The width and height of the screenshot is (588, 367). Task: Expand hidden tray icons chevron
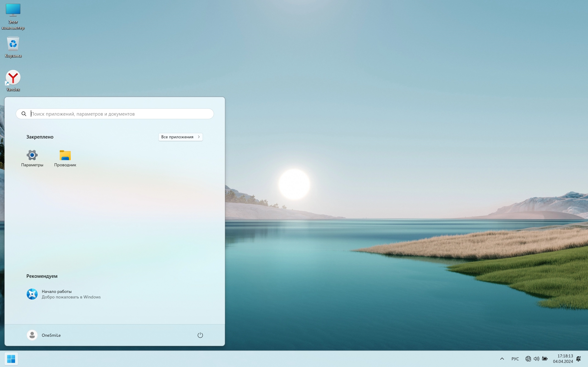pyautogui.click(x=502, y=359)
